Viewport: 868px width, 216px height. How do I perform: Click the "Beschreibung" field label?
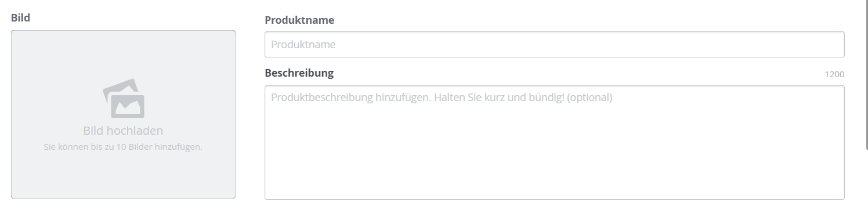point(299,73)
